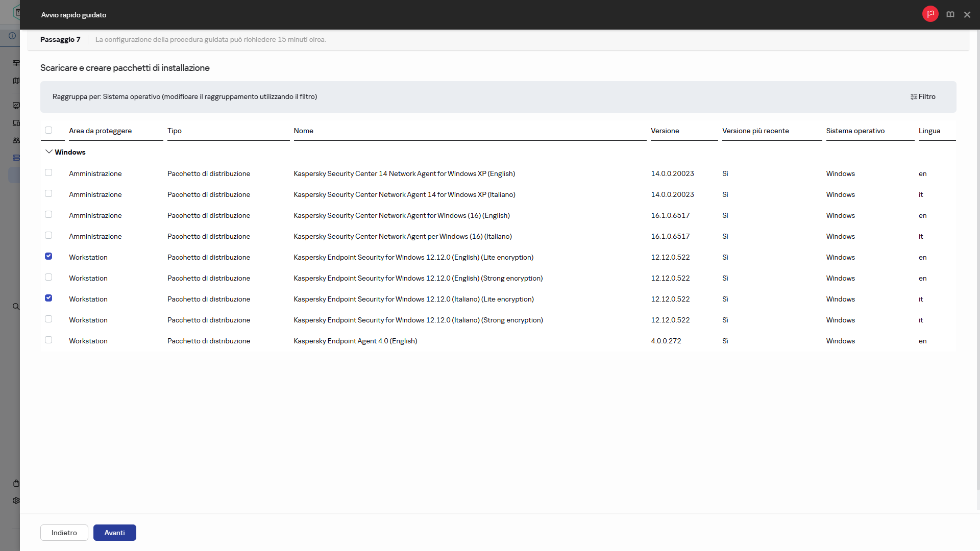The image size is (980, 551).
Task: Check Network Agent for Windows (16) (English)
Action: click(48, 215)
